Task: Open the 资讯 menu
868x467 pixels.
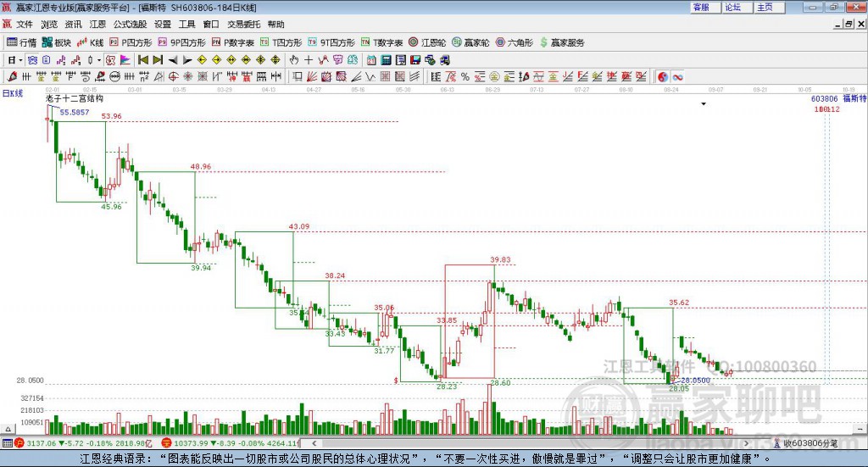Action: point(73,25)
